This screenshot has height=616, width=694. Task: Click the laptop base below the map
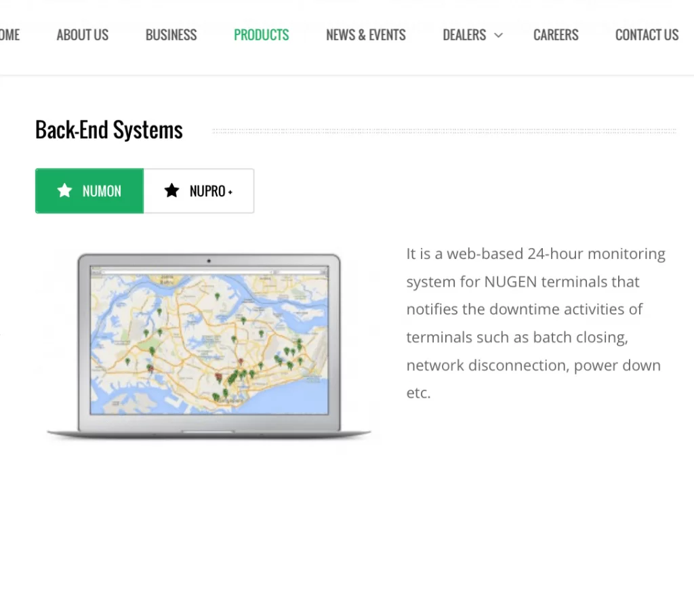[209, 433]
